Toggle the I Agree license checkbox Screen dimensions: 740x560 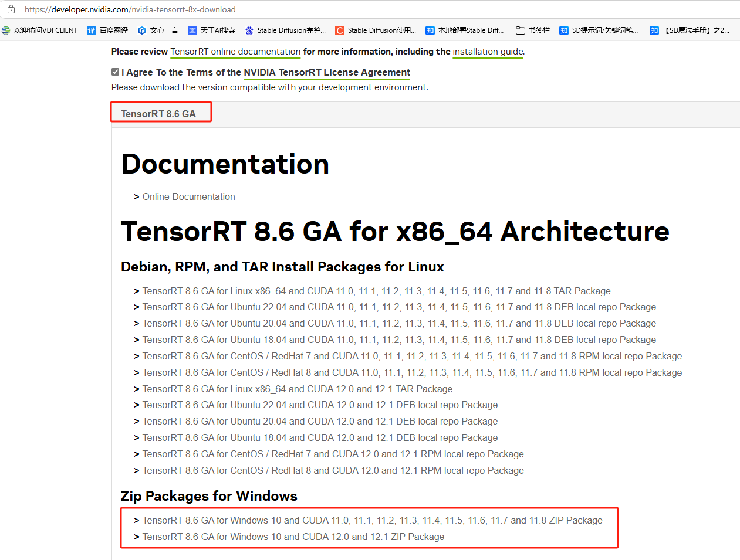[x=115, y=72]
